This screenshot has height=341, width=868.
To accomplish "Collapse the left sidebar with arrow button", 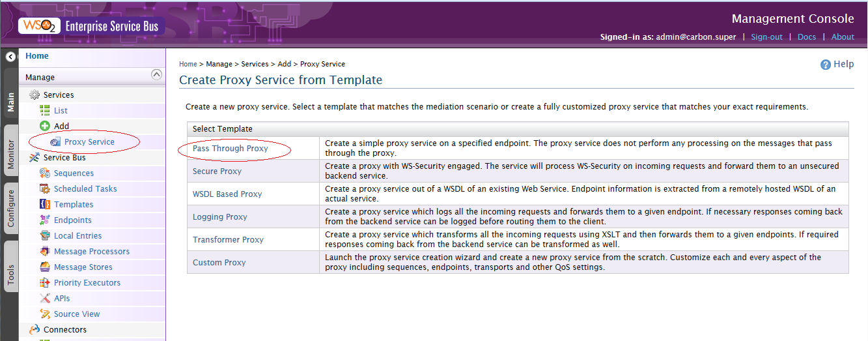I will (x=10, y=57).
